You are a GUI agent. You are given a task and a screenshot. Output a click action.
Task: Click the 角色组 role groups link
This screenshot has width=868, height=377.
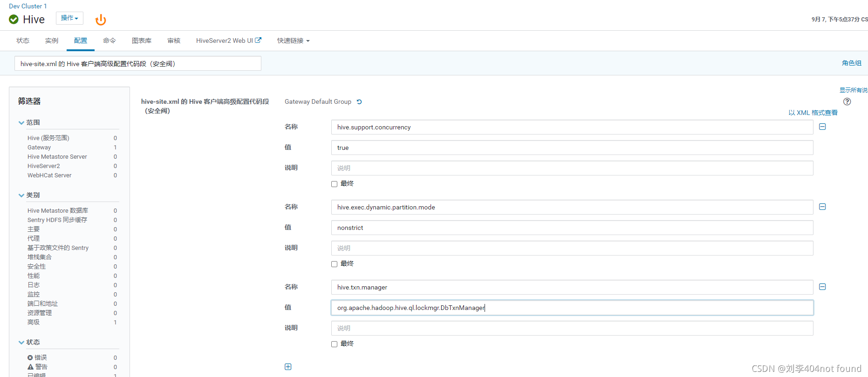click(851, 63)
